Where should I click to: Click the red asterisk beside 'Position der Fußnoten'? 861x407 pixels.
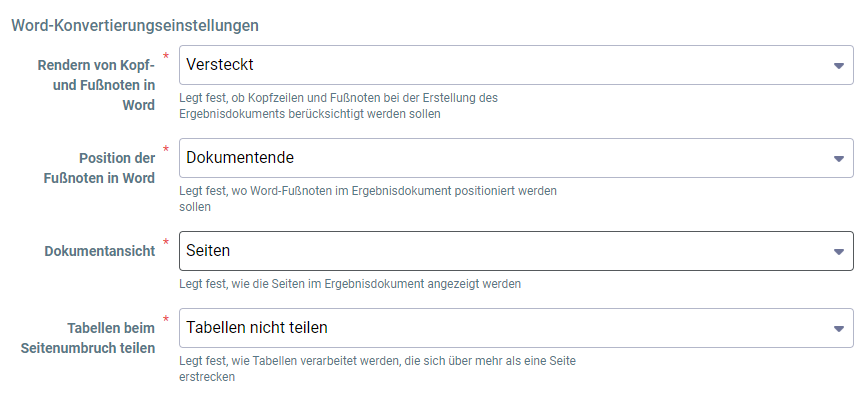[166, 149]
